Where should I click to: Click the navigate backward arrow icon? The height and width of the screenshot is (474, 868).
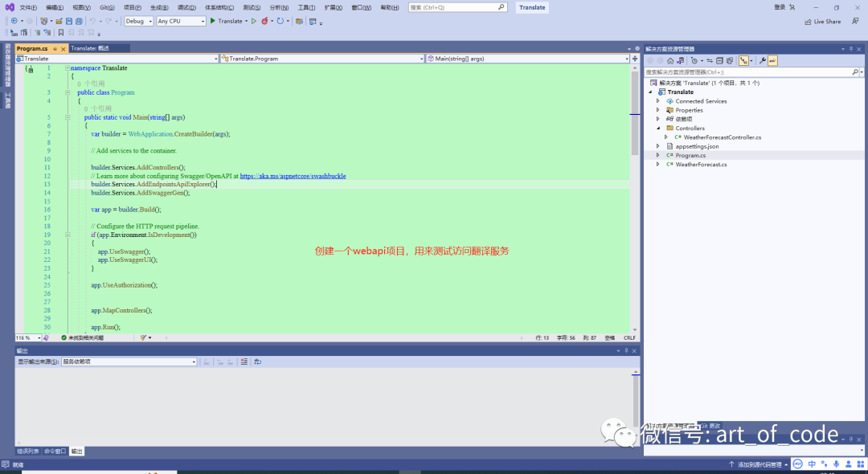tap(14, 21)
